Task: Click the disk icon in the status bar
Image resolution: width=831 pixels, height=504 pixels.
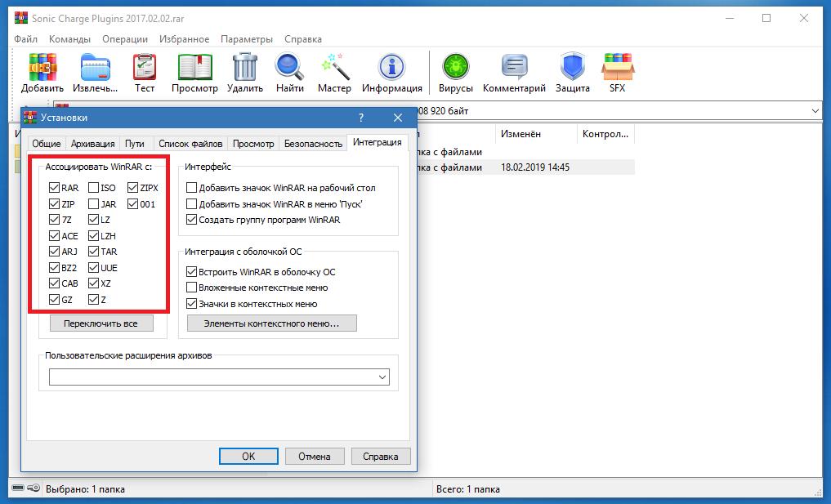Action: pos(17,488)
